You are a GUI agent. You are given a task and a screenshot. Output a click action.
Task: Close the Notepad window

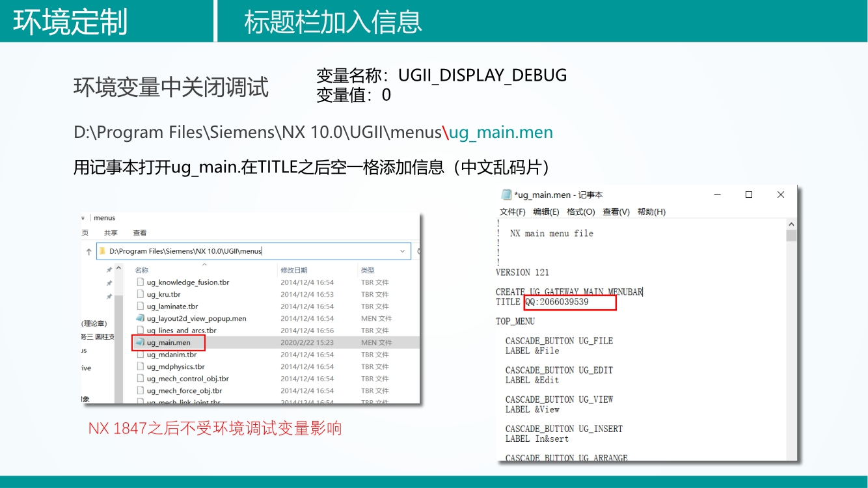tap(781, 195)
